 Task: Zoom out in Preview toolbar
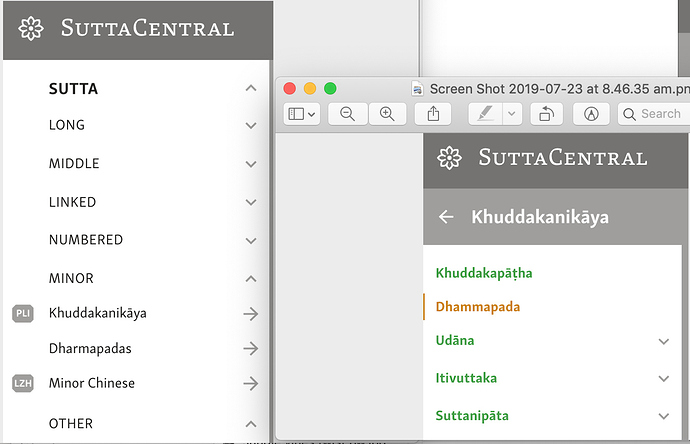point(348,114)
